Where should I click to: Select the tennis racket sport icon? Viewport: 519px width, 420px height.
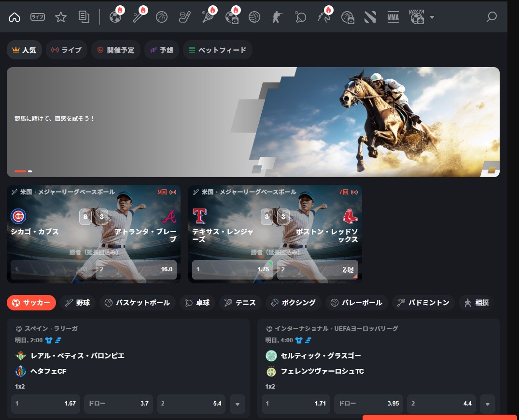208,17
